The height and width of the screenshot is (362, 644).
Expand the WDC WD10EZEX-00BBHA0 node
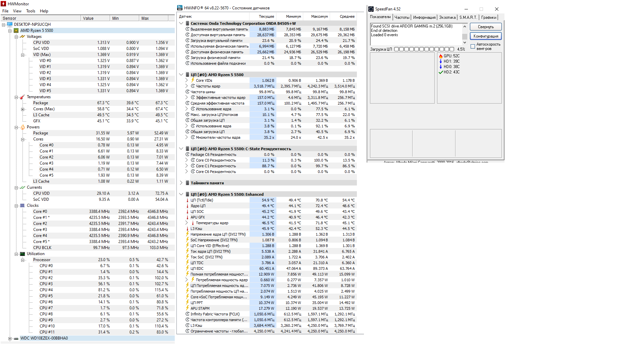click(10, 339)
